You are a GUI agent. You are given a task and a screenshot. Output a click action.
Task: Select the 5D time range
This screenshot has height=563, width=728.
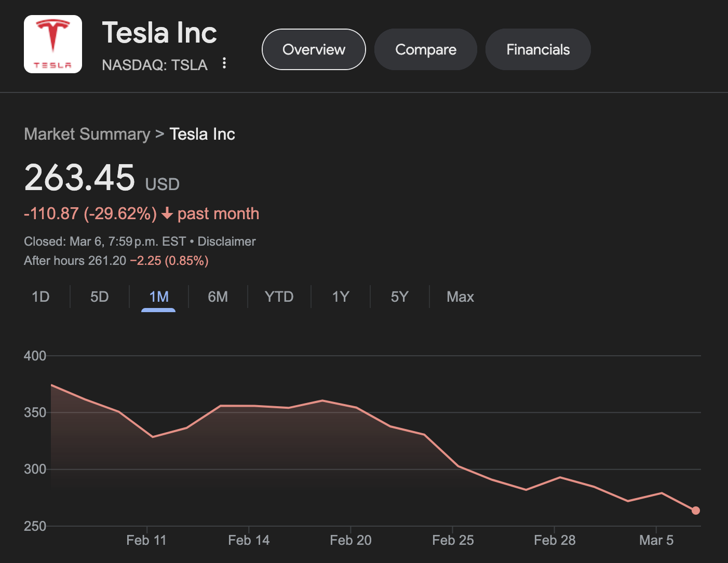[x=100, y=297]
